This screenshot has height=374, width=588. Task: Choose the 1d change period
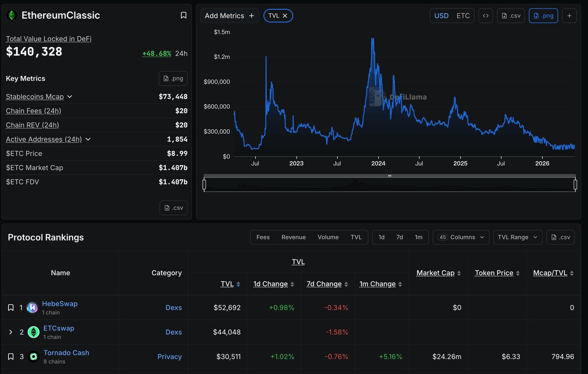pos(382,237)
